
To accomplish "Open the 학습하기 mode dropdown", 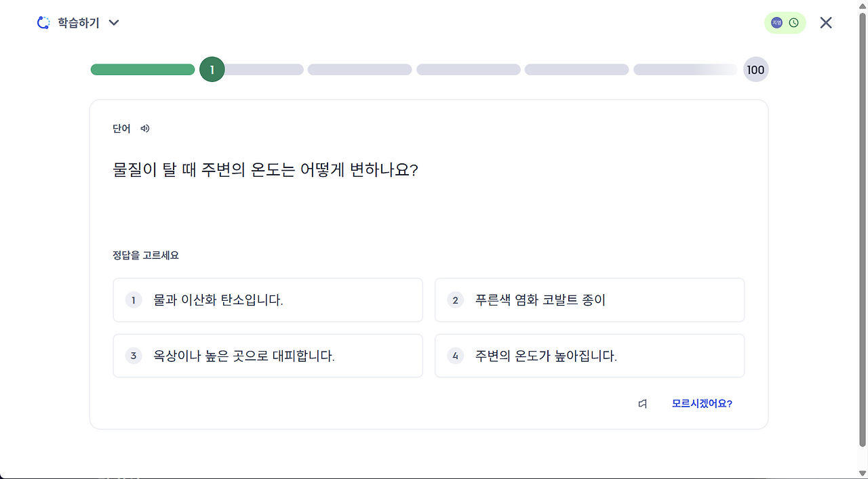I will (x=78, y=23).
